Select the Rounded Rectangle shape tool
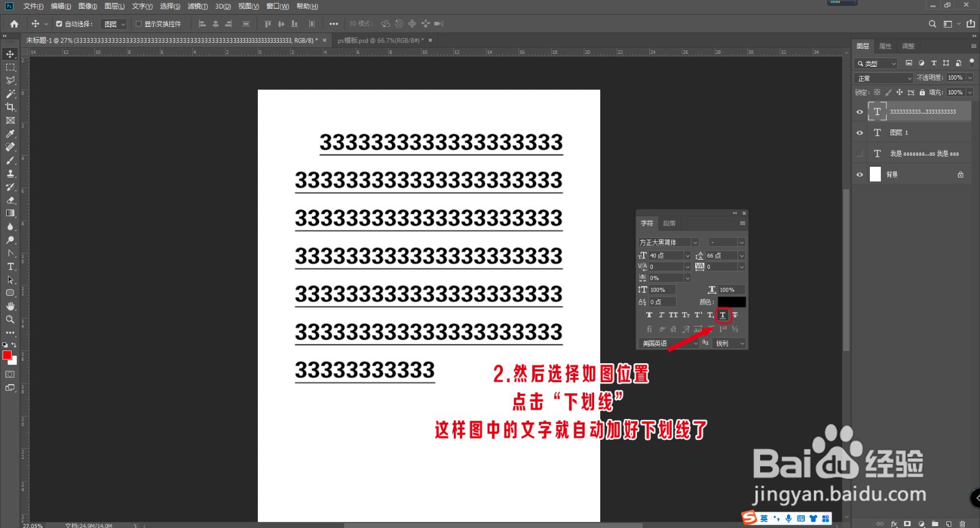The image size is (980, 528). click(10, 293)
